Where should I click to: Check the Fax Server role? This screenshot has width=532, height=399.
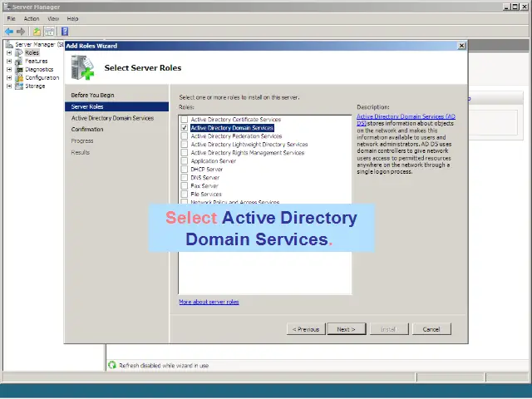tap(185, 186)
